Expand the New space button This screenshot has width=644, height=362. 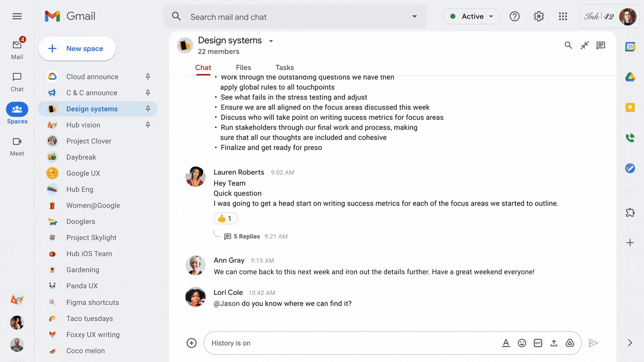coord(76,49)
